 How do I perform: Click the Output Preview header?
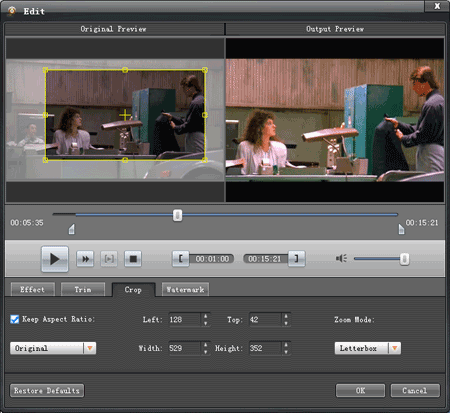coord(335,29)
